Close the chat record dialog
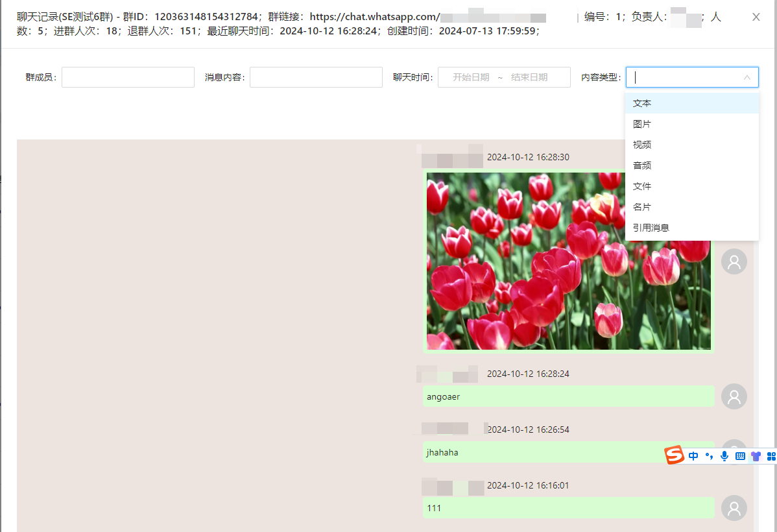This screenshot has height=532, width=777. click(756, 18)
